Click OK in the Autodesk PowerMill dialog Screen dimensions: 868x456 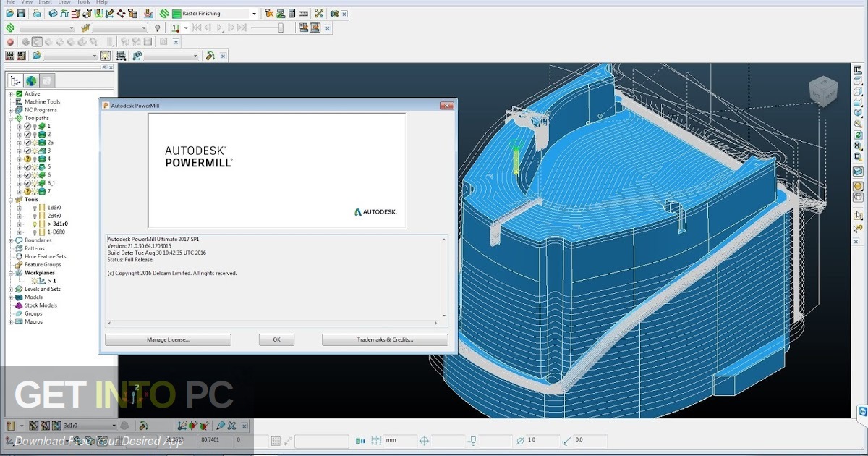(276, 339)
